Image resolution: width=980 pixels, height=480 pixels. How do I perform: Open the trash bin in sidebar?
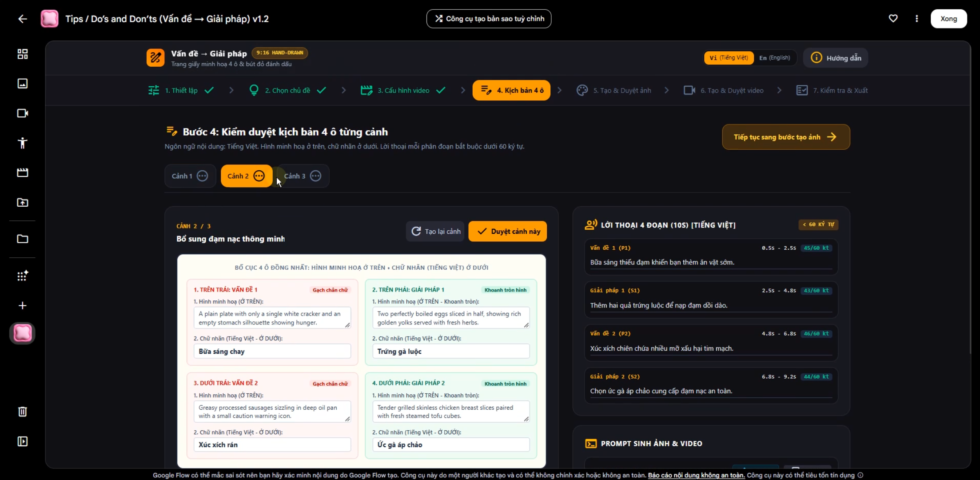coord(22,412)
